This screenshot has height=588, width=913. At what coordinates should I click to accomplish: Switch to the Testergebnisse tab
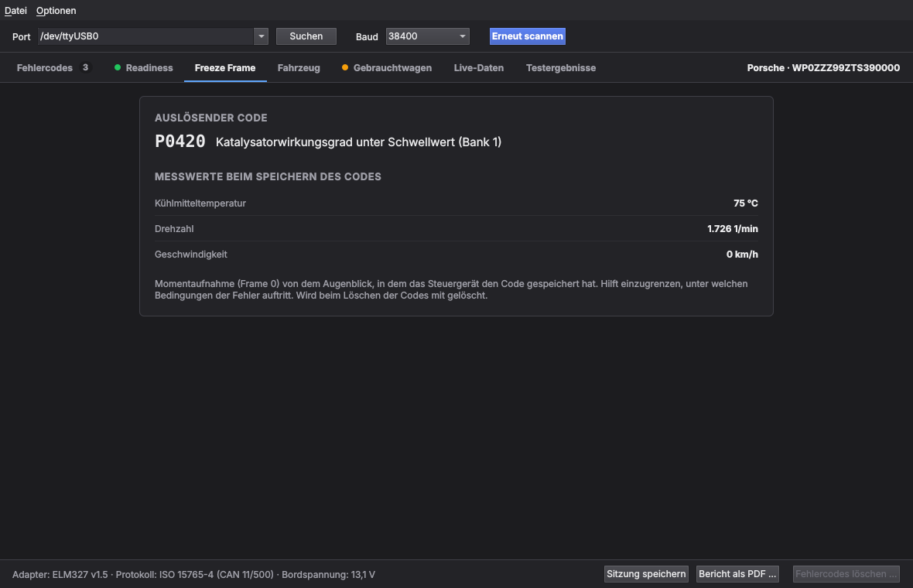click(561, 67)
